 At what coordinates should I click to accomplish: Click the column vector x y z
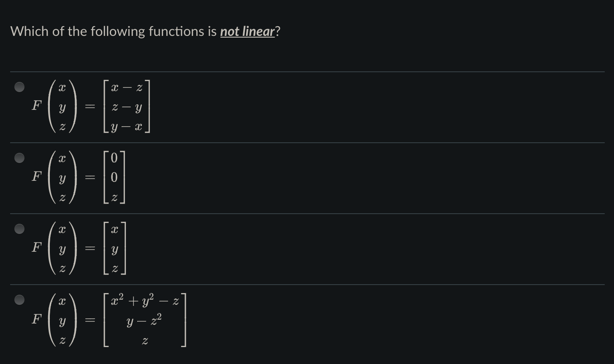tap(62, 107)
